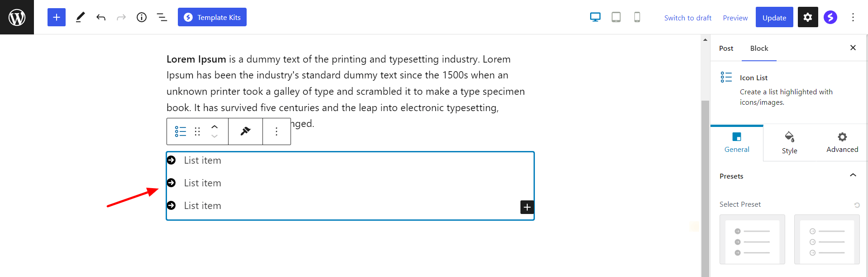Switch to mobile preview mode

coord(637,17)
